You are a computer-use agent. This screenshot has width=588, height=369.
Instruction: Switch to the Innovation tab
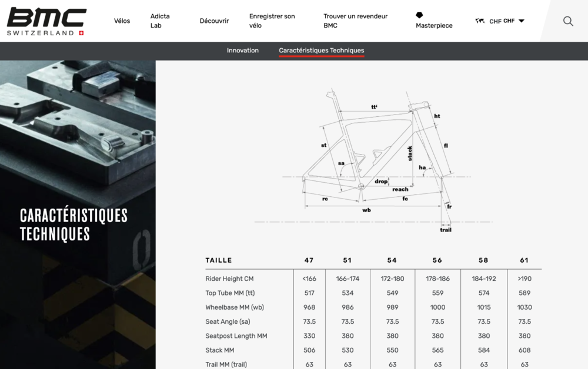(243, 51)
